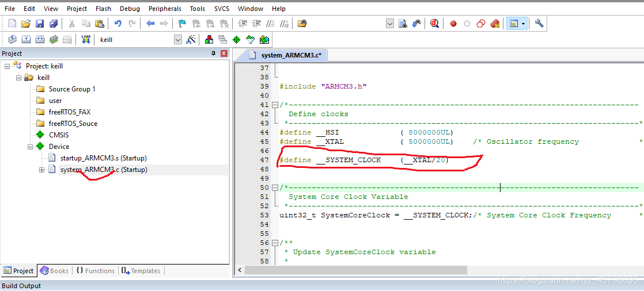Open Configuration wrench icon
The image size is (644, 291).
click(x=539, y=24)
